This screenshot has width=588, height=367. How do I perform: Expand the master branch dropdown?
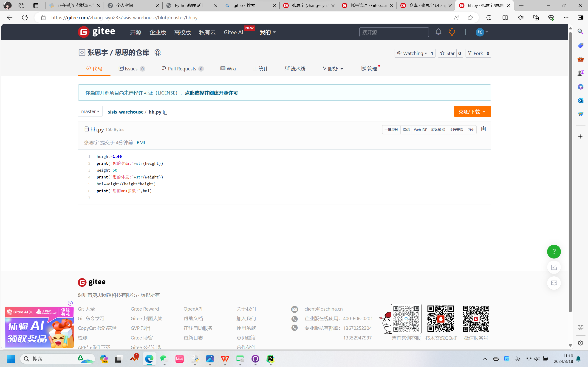pos(90,111)
